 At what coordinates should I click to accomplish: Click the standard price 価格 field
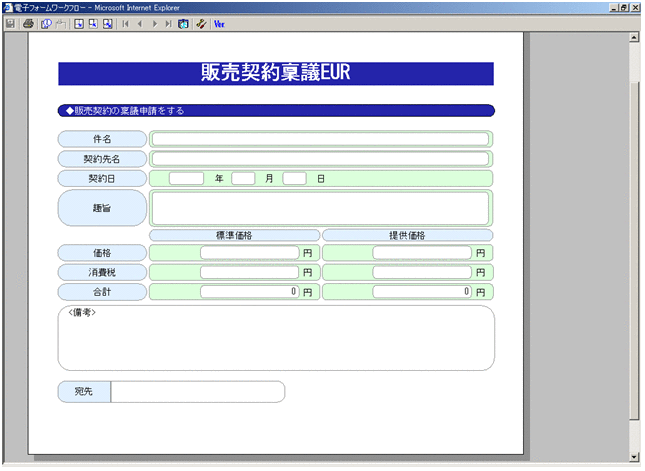coord(249,253)
